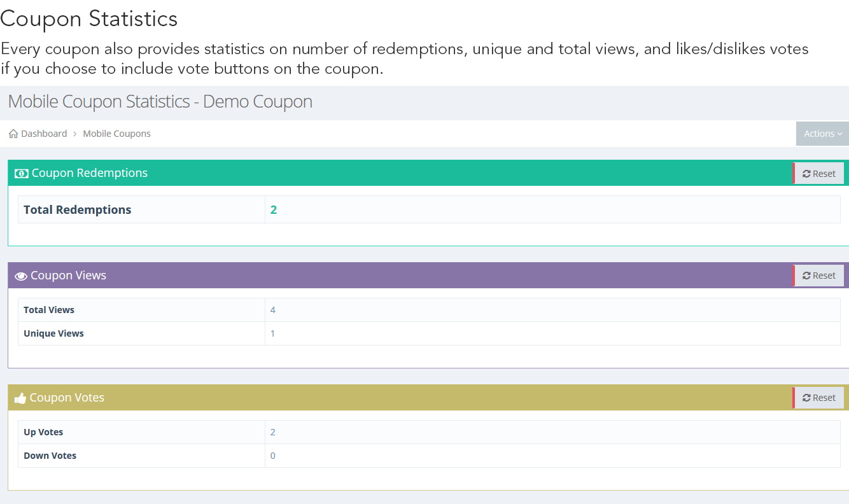Click the Mobile Coupon Statistics - Demo Coupon heading

160,102
